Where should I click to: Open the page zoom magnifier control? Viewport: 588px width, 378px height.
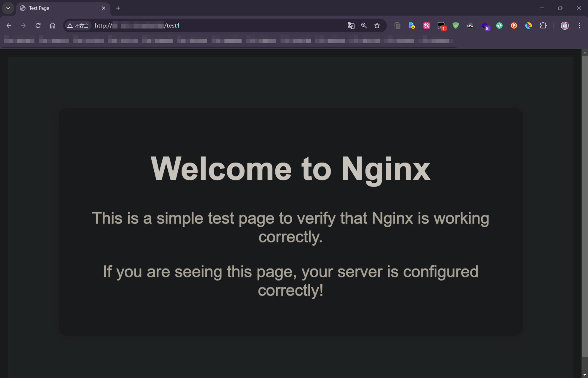[364, 25]
